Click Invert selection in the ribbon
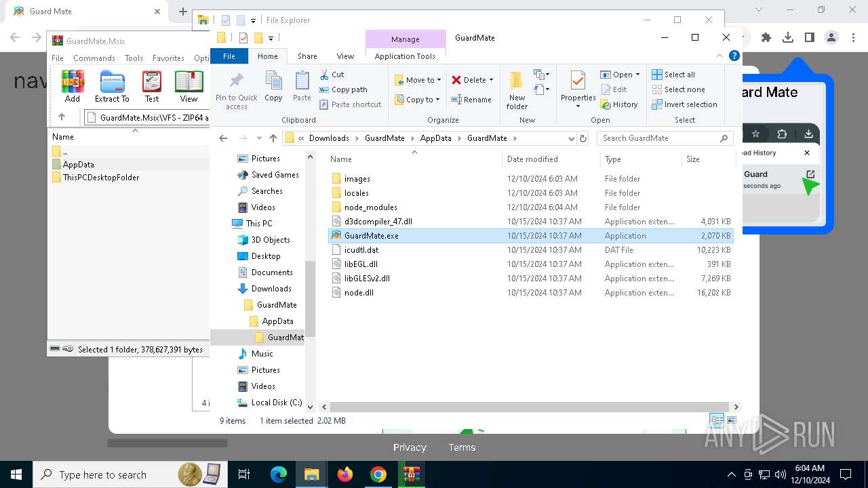This screenshot has width=868, height=488. pyautogui.click(x=684, y=104)
